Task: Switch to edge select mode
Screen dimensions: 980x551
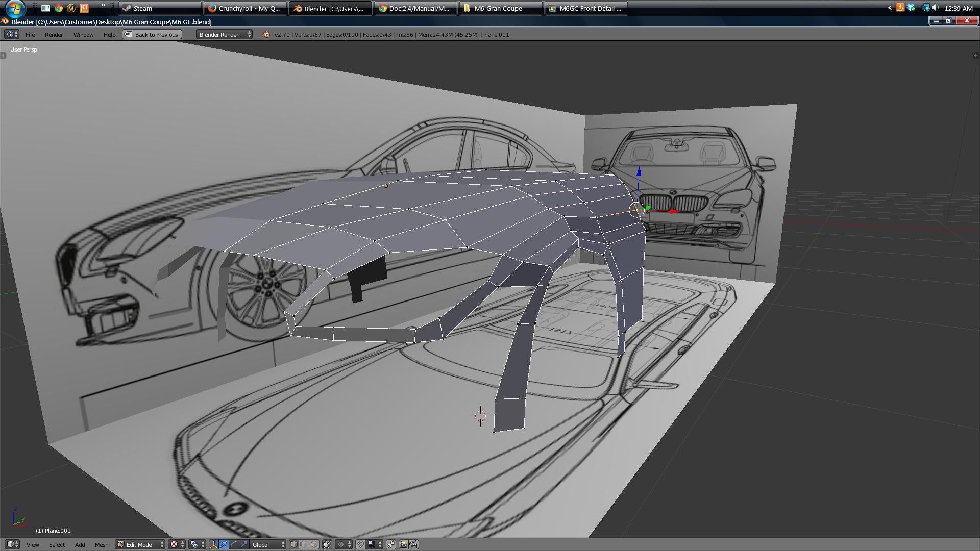Action: [304, 544]
